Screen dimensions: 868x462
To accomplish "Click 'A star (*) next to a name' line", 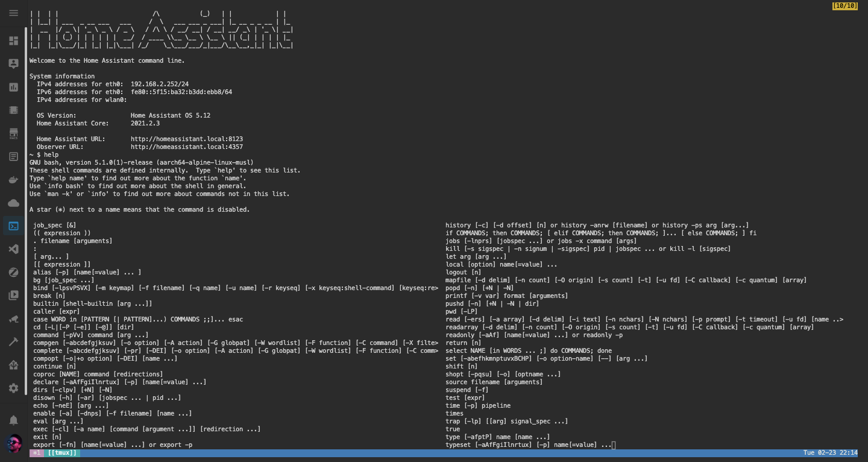I will [x=140, y=210].
